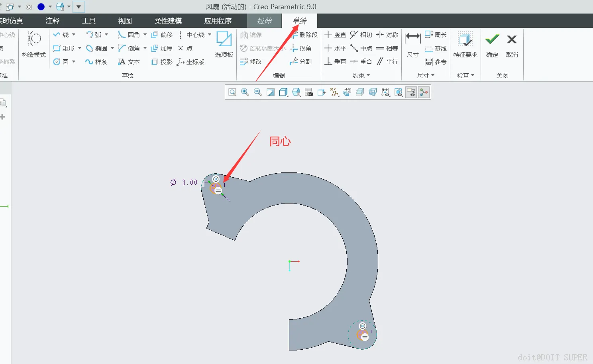Click the zoom in magnifier icon
The width and height of the screenshot is (593, 364).
(x=245, y=92)
